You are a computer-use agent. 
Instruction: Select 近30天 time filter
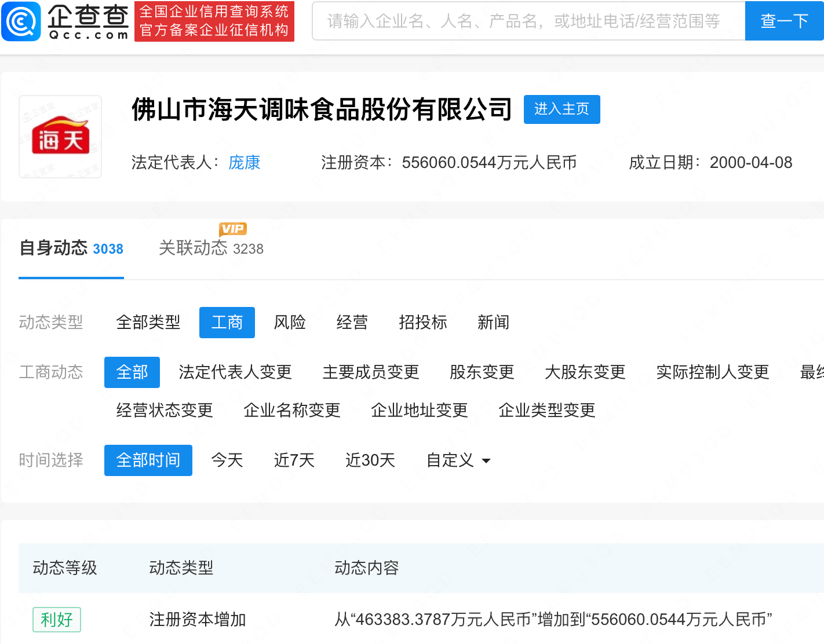click(x=370, y=460)
